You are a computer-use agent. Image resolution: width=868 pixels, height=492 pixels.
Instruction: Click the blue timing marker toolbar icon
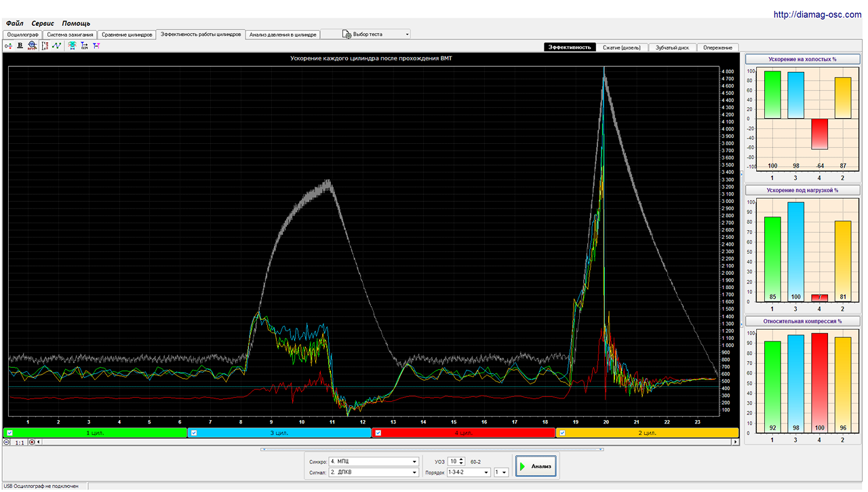pos(84,46)
